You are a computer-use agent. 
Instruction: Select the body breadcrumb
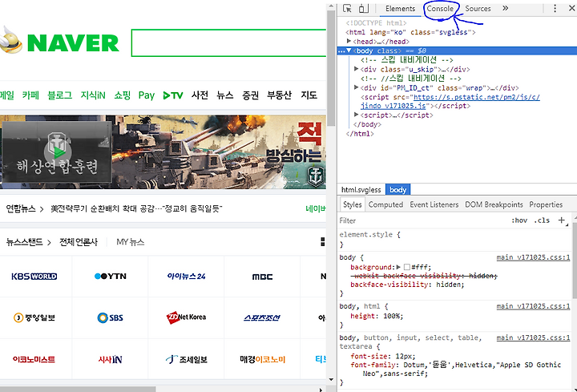point(397,189)
